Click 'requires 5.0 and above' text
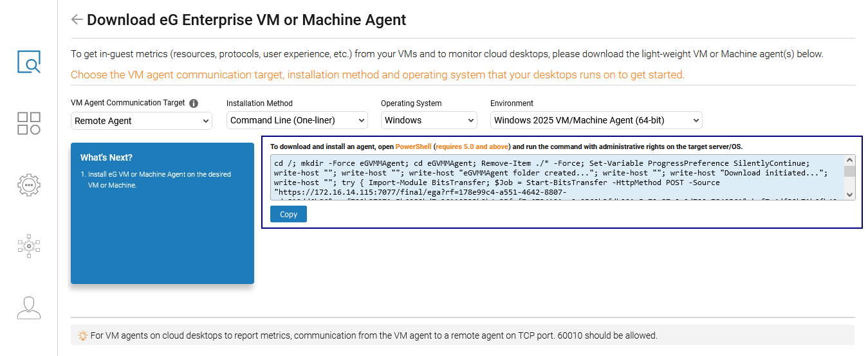The width and height of the screenshot is (868, 356). click(x=472, y=147)
